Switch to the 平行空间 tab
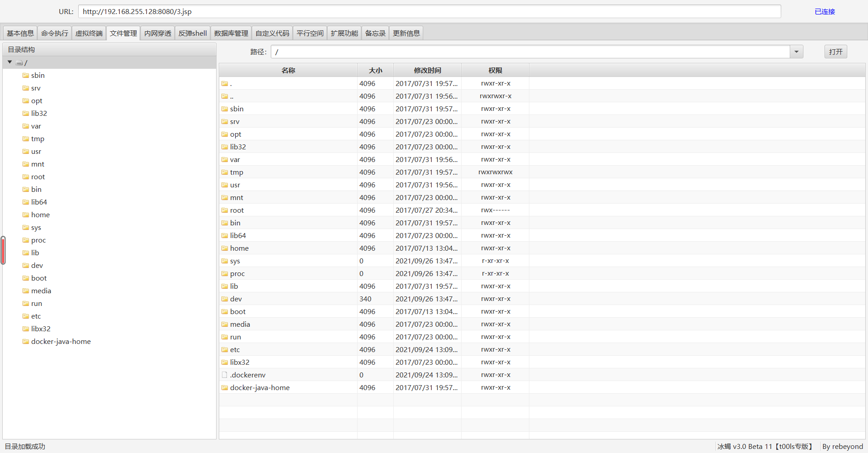This screenshot has height=453, width=868. [310, 33]
